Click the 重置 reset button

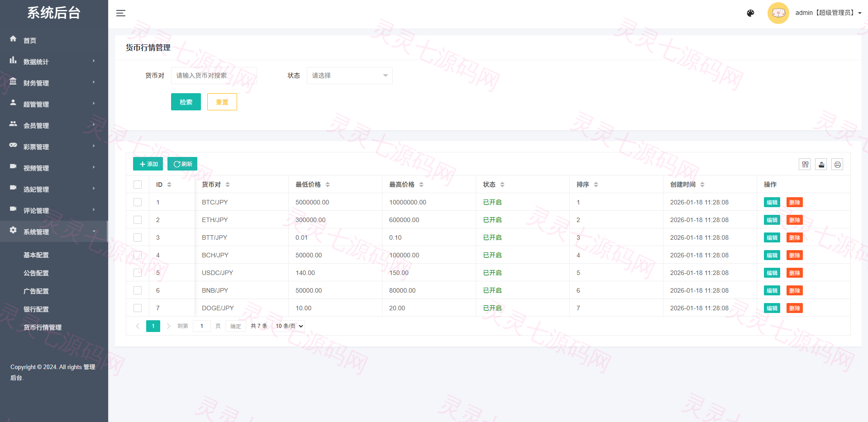click(x=222, y=102)
